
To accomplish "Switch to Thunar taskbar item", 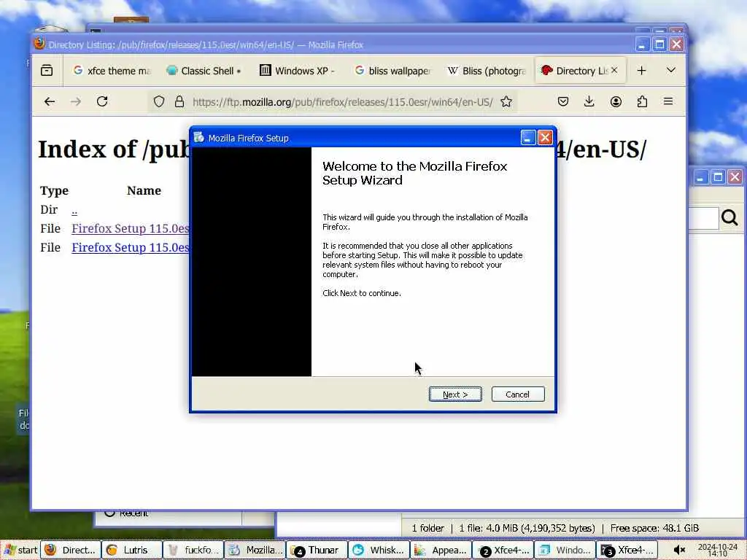I will pyautogui.click(x=317, y=550).
